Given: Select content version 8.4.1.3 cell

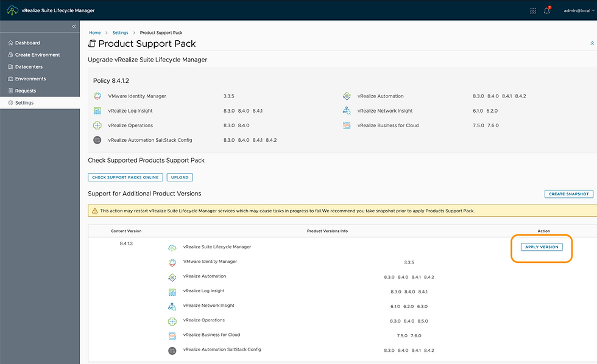Looking at the screenshot, I should pos(126,243).
